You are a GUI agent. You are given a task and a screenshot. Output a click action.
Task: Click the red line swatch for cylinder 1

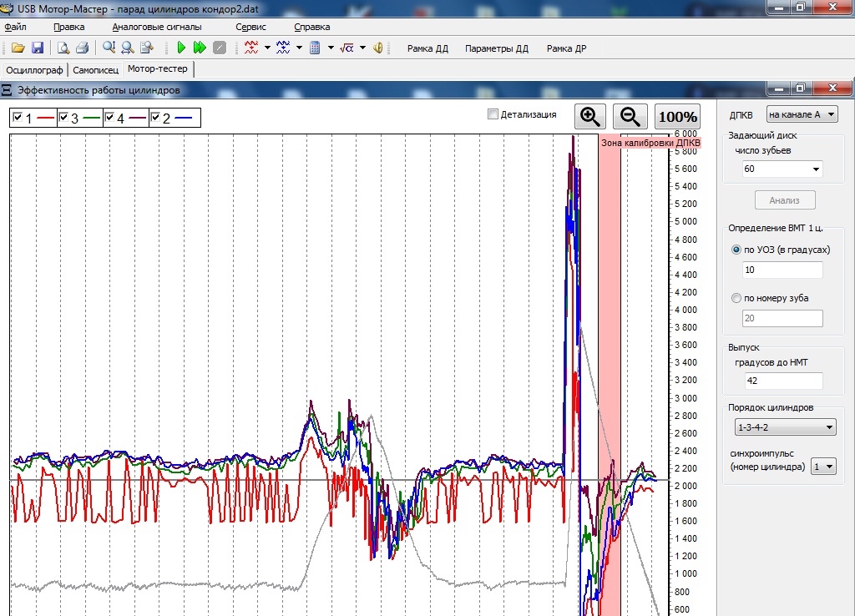point(46,118)
